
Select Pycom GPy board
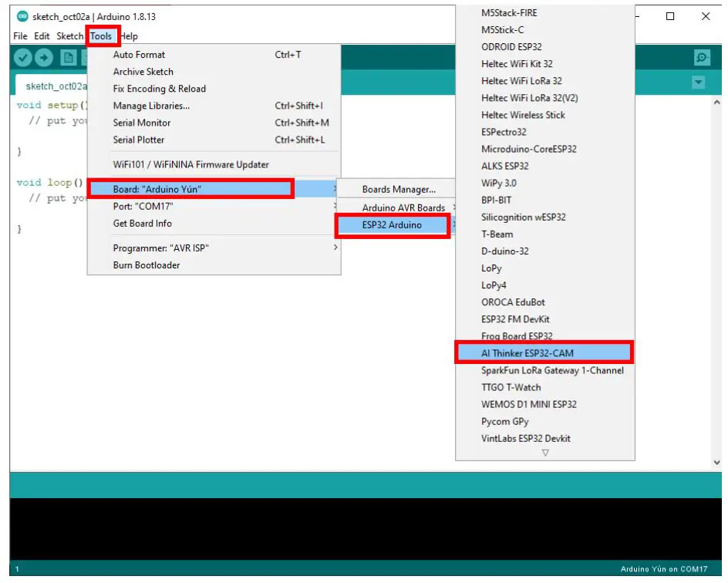coord(545,422)
